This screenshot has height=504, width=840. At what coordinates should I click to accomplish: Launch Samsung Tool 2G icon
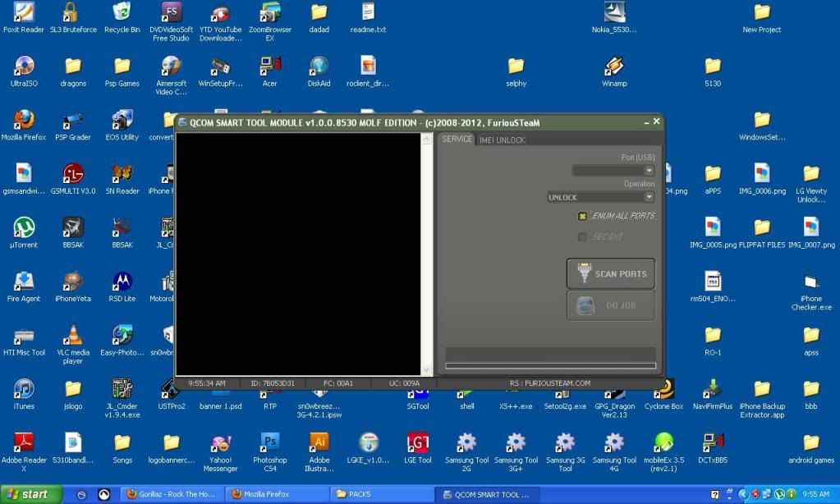pos(466,443)
